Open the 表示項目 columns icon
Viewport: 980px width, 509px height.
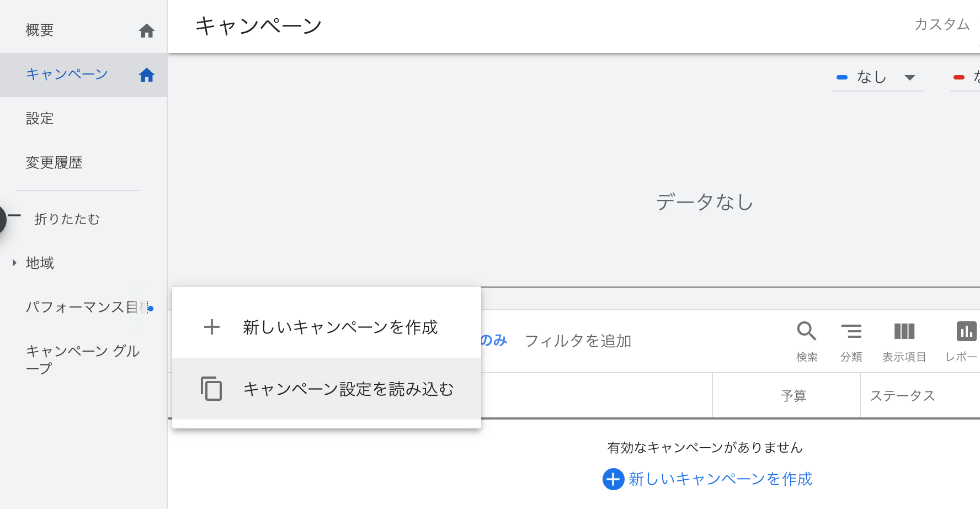click(904, 331)
